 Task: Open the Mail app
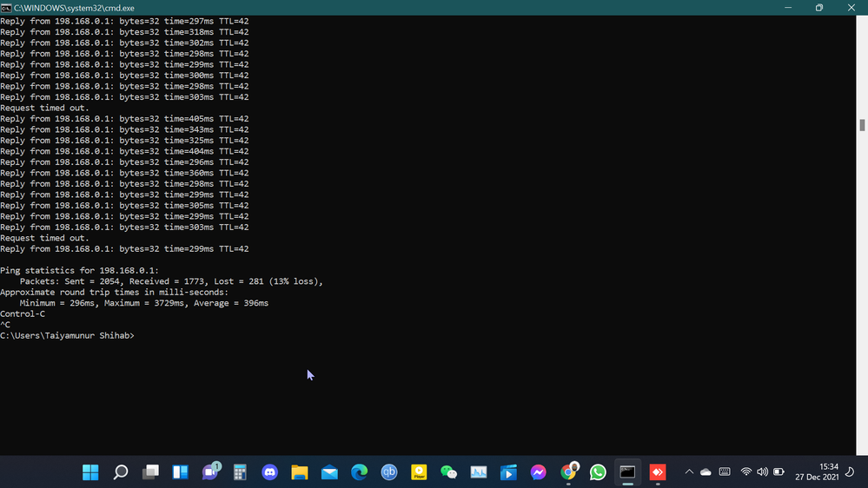[x=329, y=472]
